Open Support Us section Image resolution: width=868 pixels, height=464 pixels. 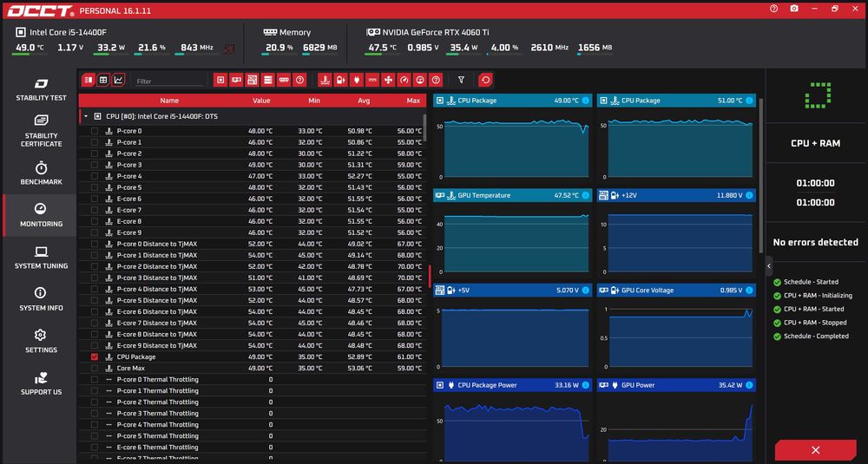pos(41,383)
